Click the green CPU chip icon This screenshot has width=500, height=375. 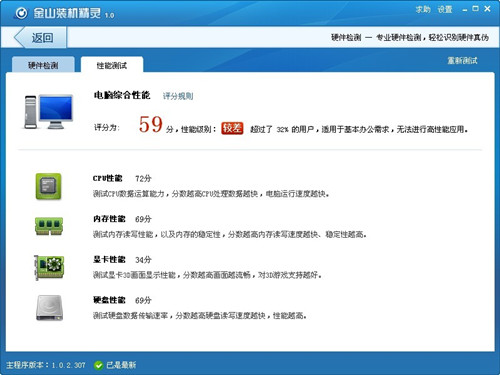tap(49, 186)
